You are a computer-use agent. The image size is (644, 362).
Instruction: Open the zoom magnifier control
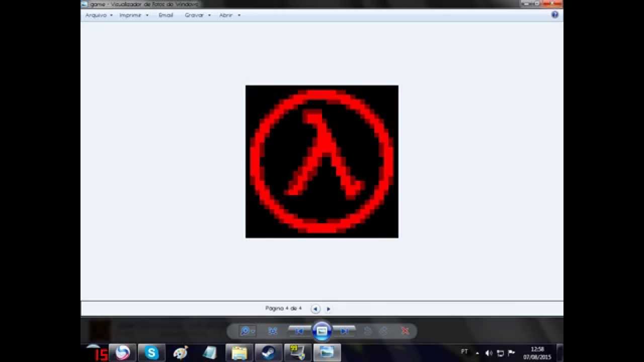[x=245, y=331]
